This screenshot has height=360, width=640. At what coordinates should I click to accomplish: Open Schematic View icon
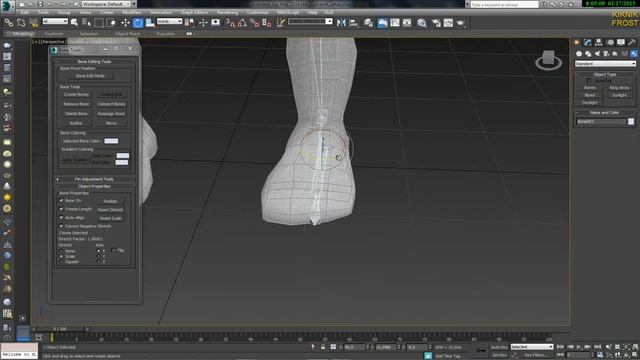(x=407, y=23)
